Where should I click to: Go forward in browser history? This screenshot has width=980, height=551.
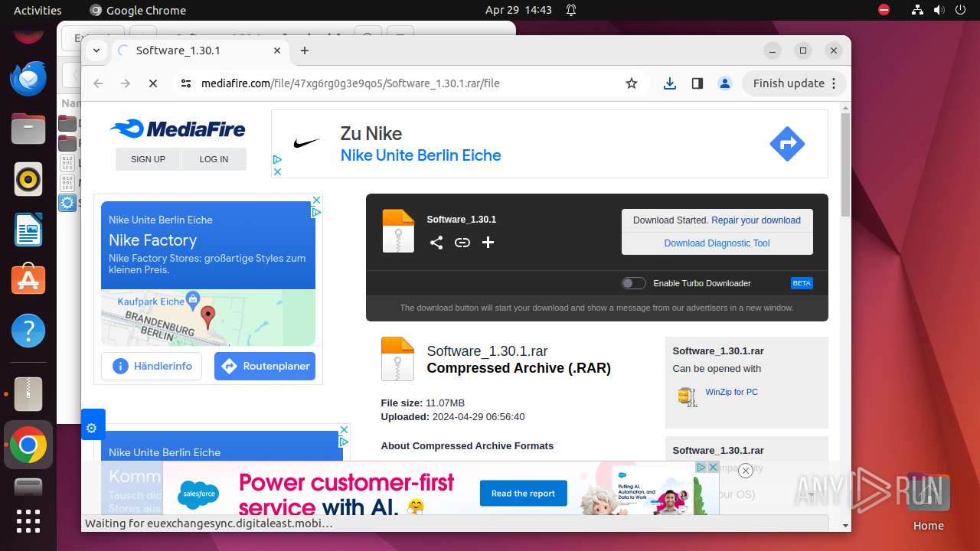click(126, 83)
